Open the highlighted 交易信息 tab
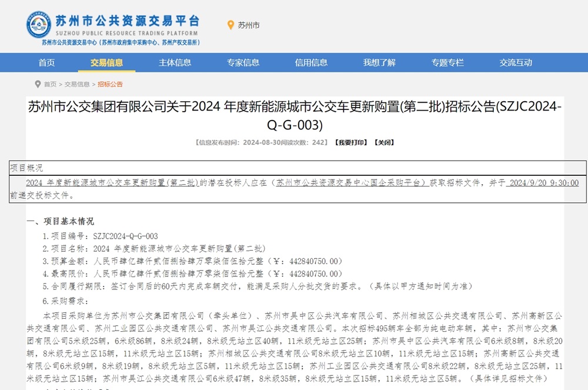The width and height of the screenshot is (588, 390). coord(109,63)
